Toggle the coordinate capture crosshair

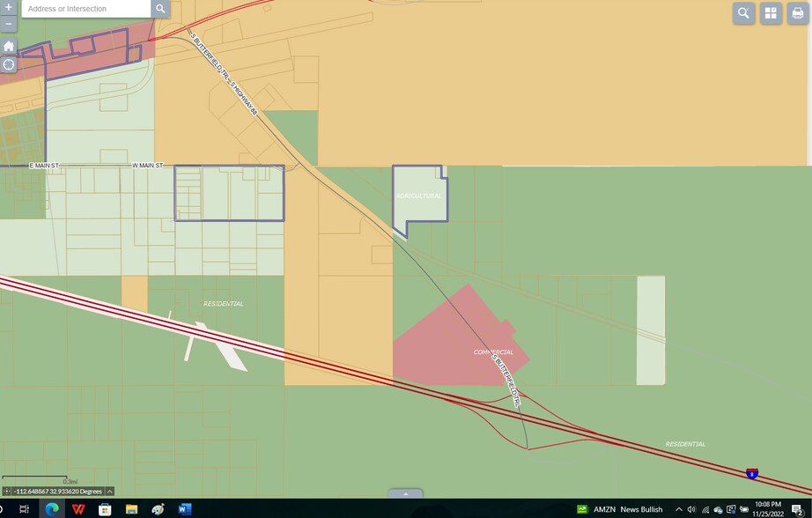click(7, 492)
